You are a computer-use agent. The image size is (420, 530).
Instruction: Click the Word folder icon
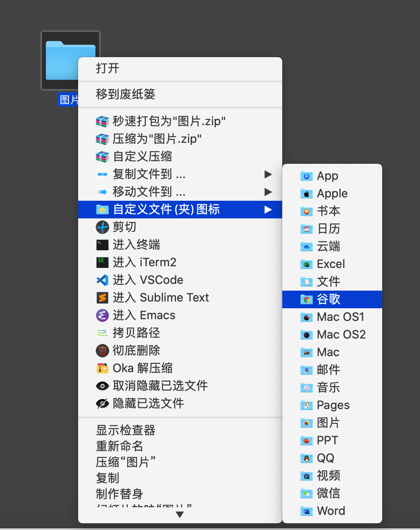[x=307, y=511]
